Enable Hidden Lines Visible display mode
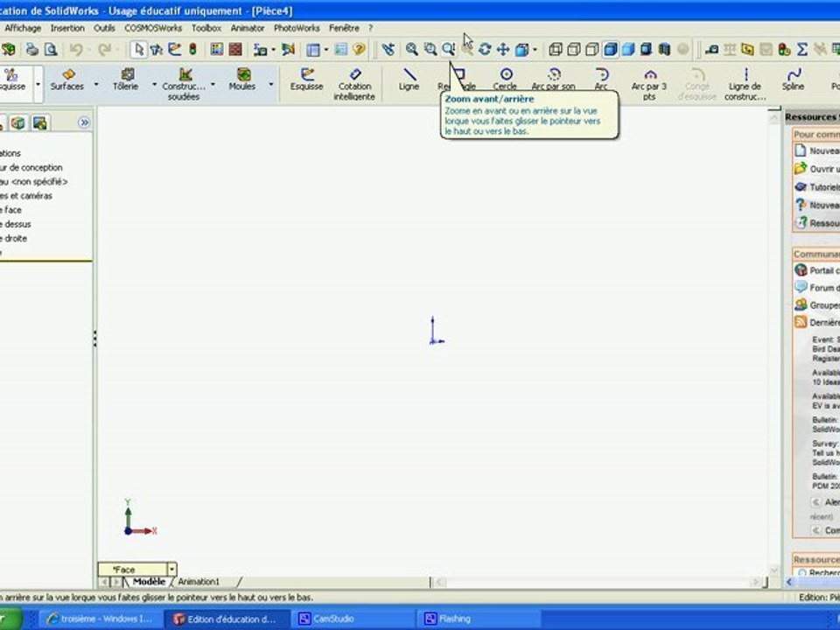The width and height of the screenshot is (840, 630). [574, 50]
